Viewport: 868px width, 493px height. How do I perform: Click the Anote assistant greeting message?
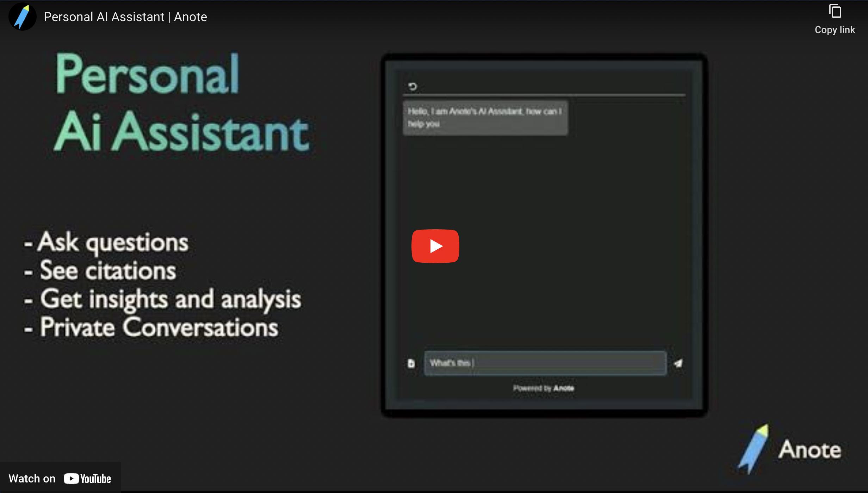(485, 118)
